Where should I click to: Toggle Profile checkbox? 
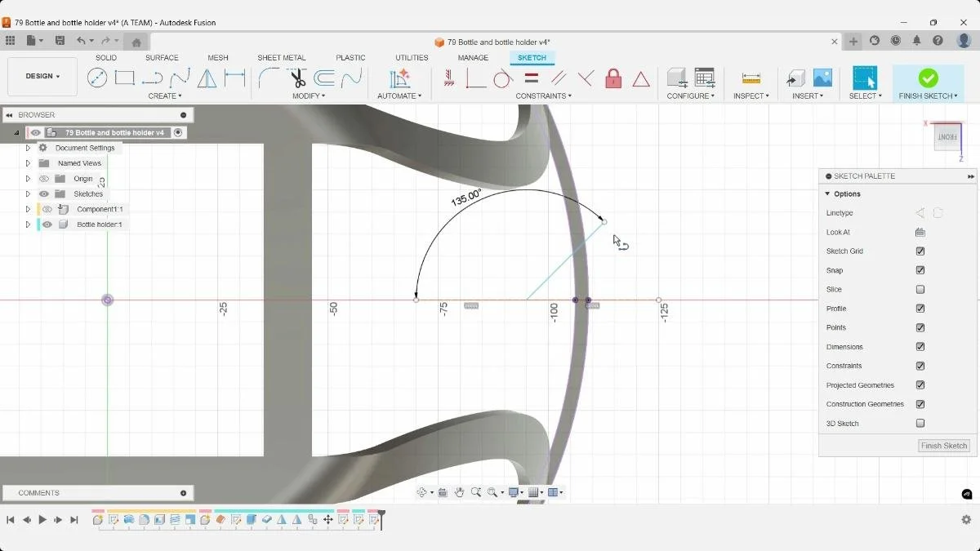920,309
